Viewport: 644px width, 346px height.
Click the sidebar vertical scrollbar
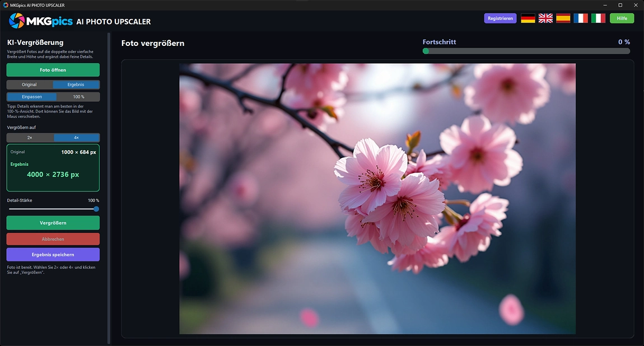click(x=109, y=188)
